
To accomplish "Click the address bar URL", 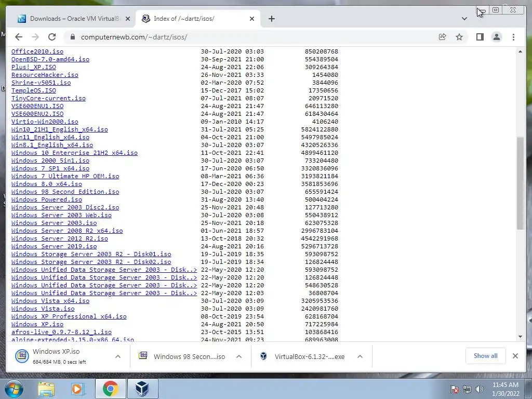I will pyautogui.click(x=134, y=37).
